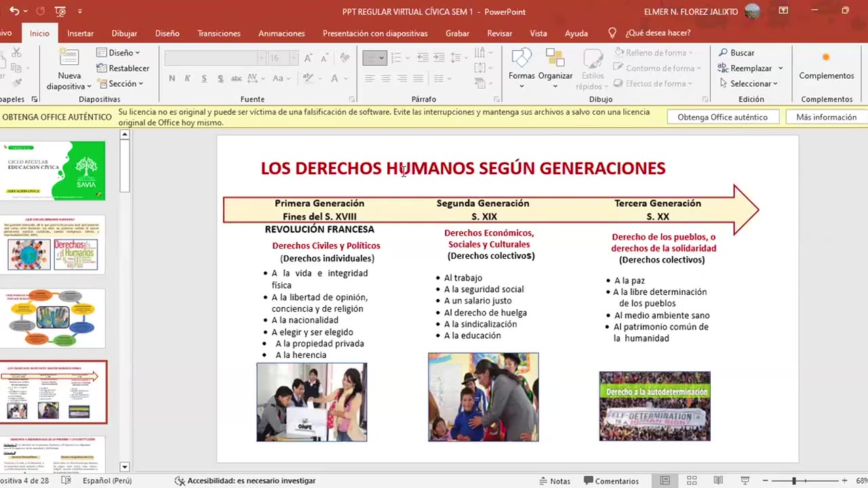Click the decrease indent icon
868x488 pixels.
pyautogui.click(x=422, y=58)
